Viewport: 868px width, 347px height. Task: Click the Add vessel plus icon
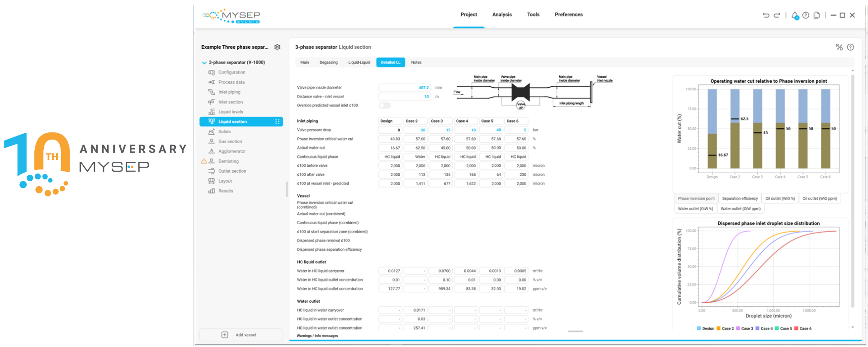click(225, 335)
